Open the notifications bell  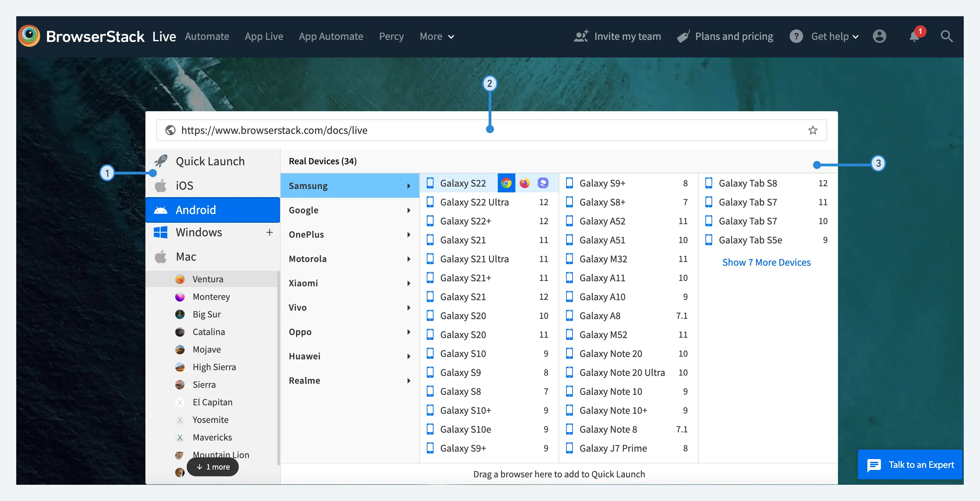914,37
